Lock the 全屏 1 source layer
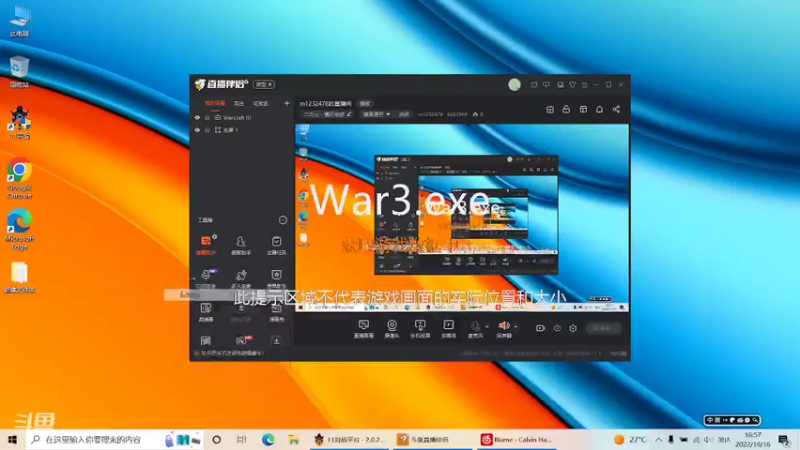Image resolution: width=800 pixels, height=450 pixels. (207, 130)
